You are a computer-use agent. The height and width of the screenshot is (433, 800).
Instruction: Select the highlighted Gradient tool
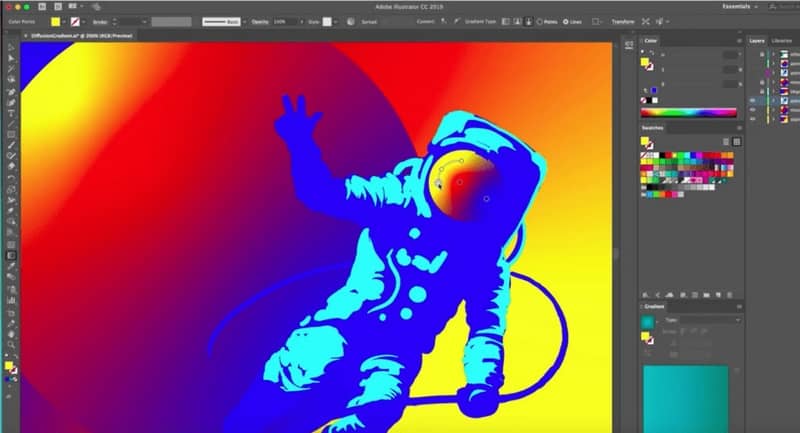click(11, 256)
